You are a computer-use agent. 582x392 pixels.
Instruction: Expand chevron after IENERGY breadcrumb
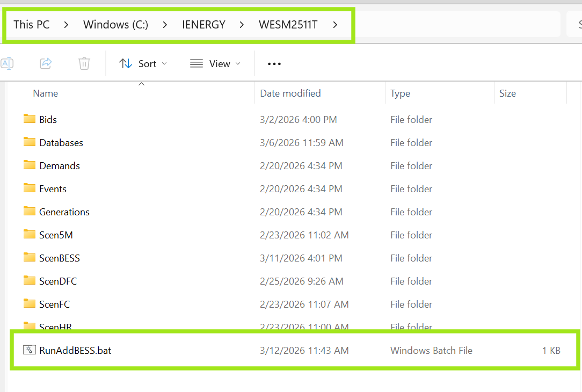(242, 25)
